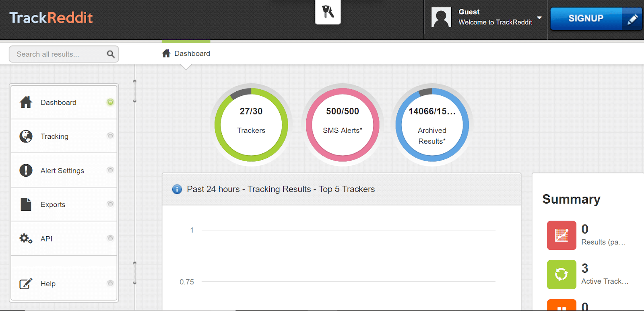Open Help in the sidebar
The width and height of the screenshot is (644, 311).
tap(64, 284)
